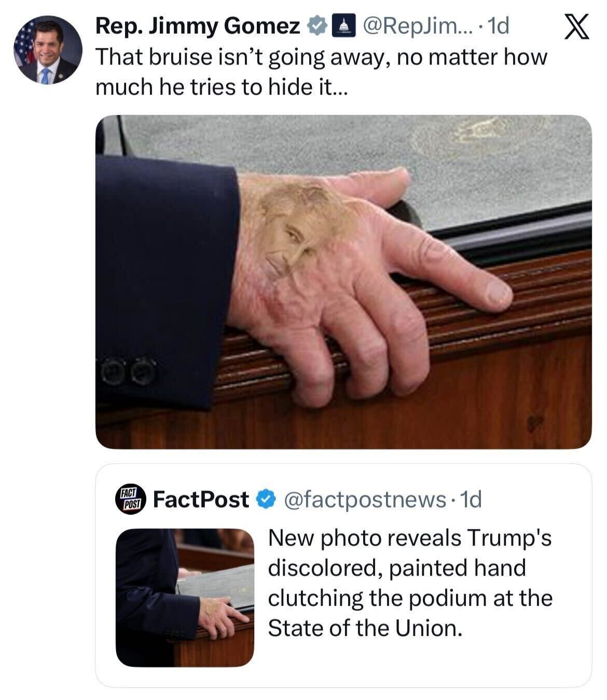Viewport: 607px width, 700px height.
Task: Click the "State of the Union." phrase
Action: coord(365,628)
